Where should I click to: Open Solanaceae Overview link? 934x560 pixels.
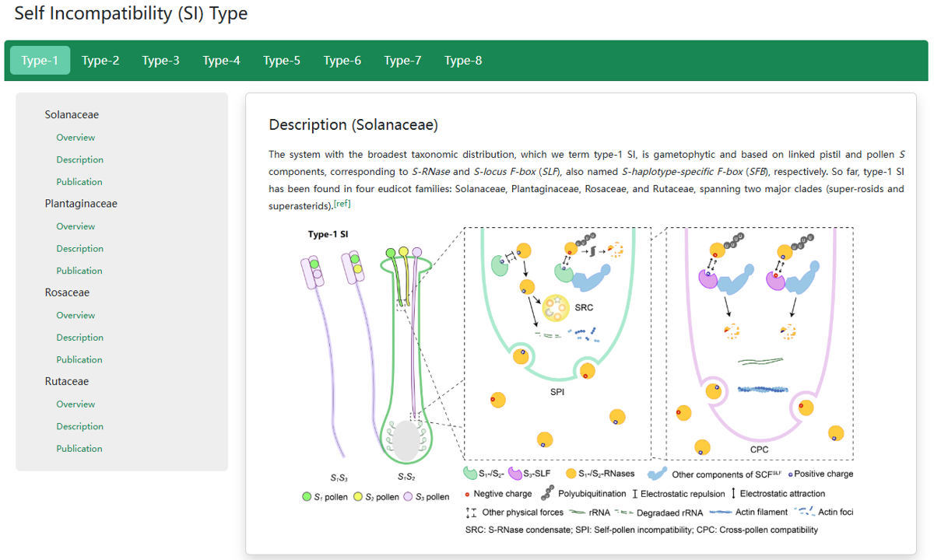[75, 138]
